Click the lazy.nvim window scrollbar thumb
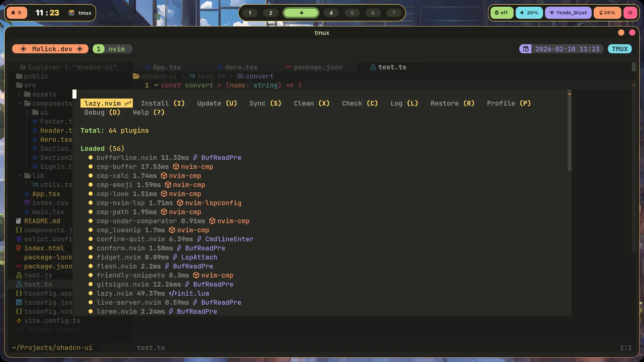 click(x=569, y=131)
